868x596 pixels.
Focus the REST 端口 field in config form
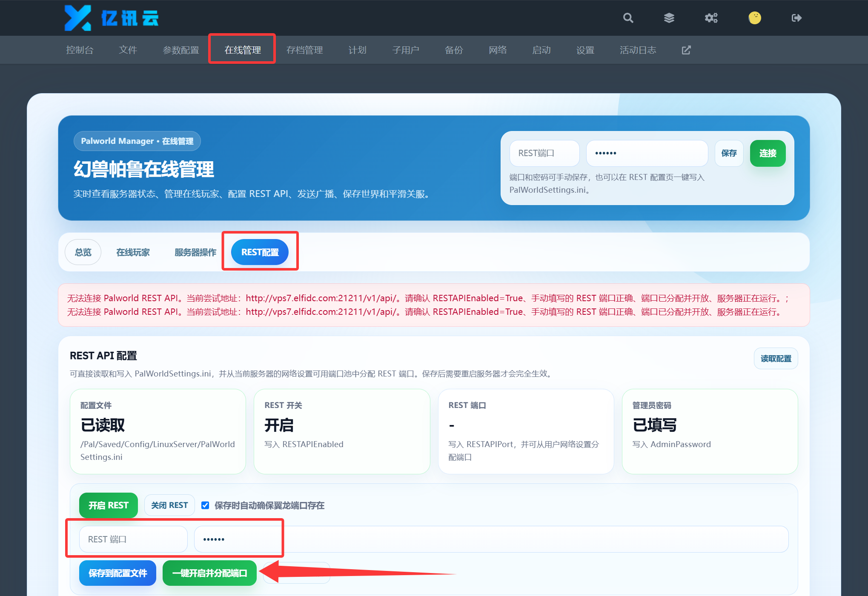click(133, 539)
